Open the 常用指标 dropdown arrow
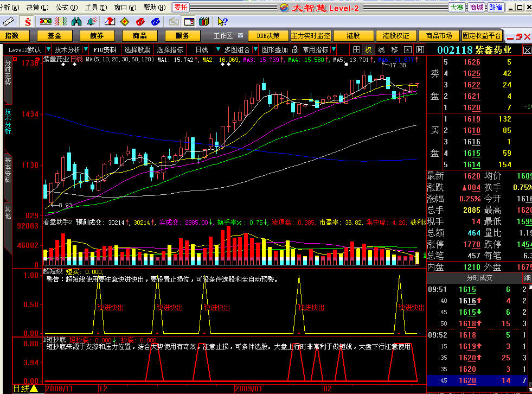Image resolution: width=532 pixels, height=394 pixels. [334, 49]
